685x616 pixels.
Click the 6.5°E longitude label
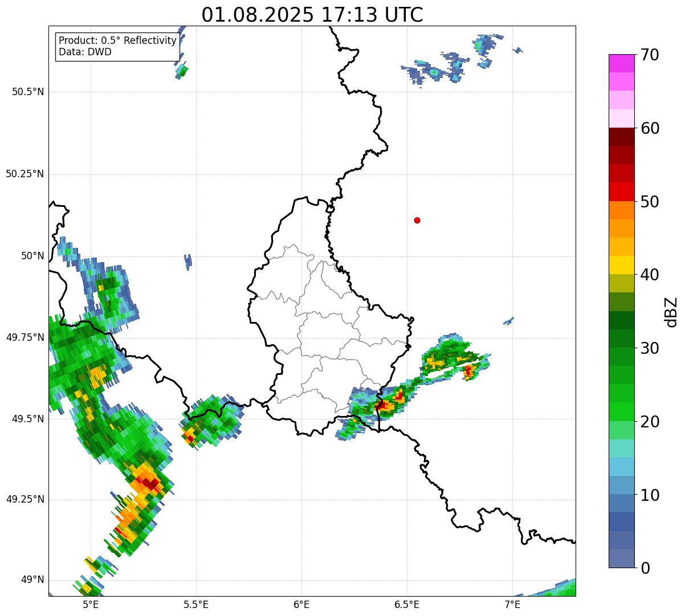(407, 605)
